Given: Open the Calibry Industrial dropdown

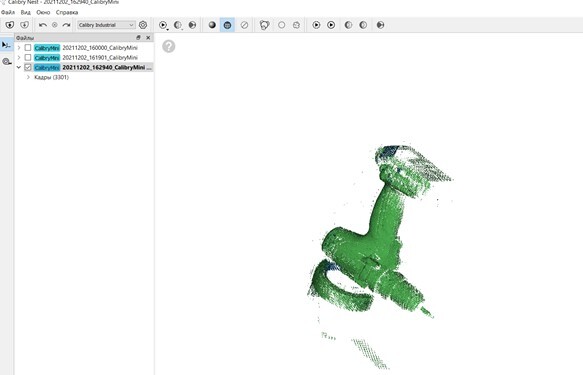Looking at the screenshot, I should pos(106,25).
